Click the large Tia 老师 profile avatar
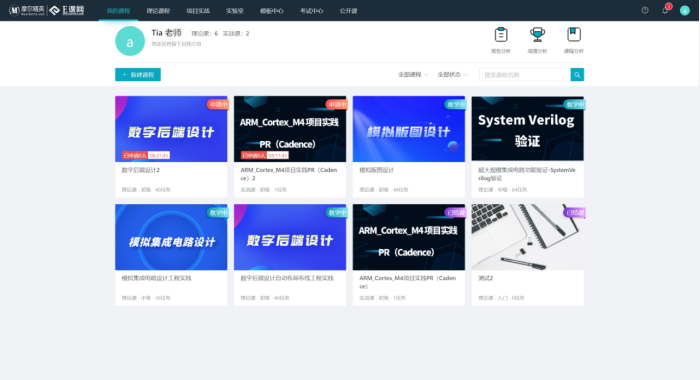 point(130,41)
